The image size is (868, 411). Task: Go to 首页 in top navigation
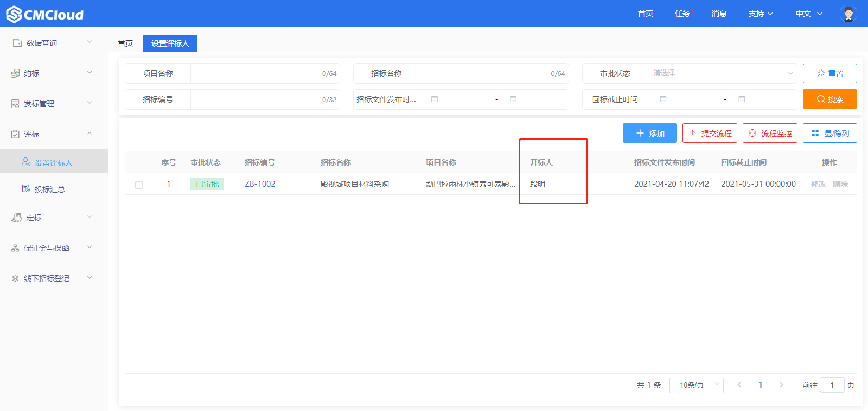[646, 14]
